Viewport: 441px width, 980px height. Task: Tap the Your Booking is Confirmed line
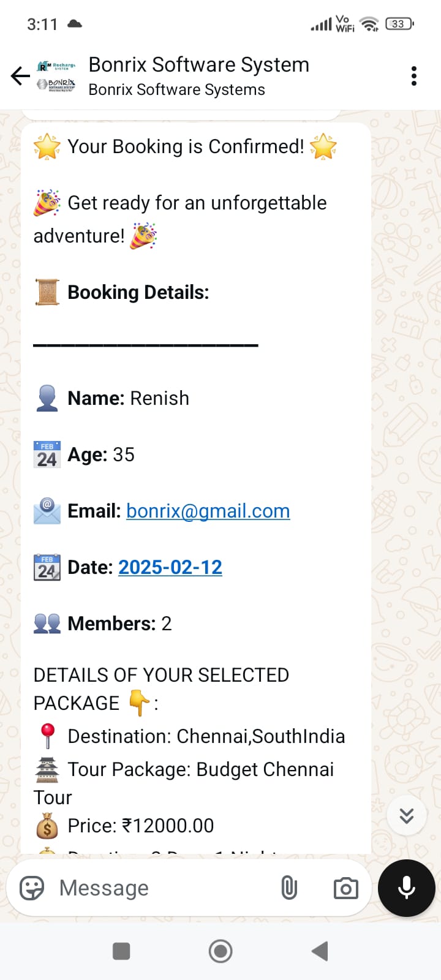(186, 146)
